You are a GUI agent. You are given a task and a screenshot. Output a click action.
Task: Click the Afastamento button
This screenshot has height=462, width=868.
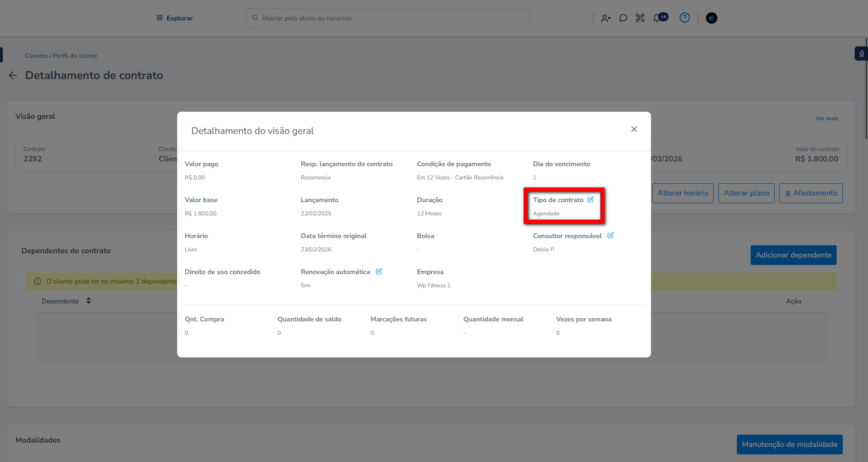click(x=811, y=193)
